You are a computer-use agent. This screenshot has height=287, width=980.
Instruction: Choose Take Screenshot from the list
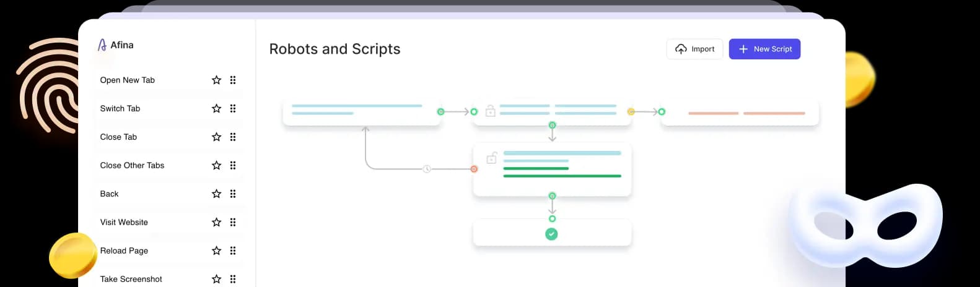[131, 279]
